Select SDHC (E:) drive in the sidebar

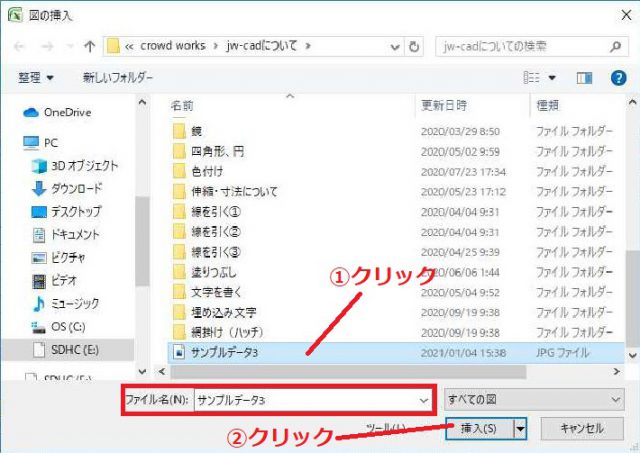point(76,349)
